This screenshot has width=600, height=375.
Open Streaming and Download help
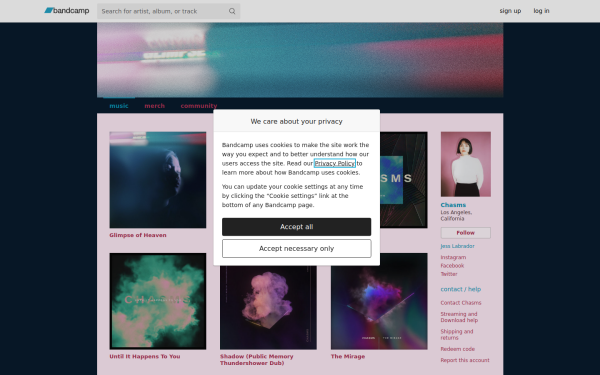click(x=459, y=317)
